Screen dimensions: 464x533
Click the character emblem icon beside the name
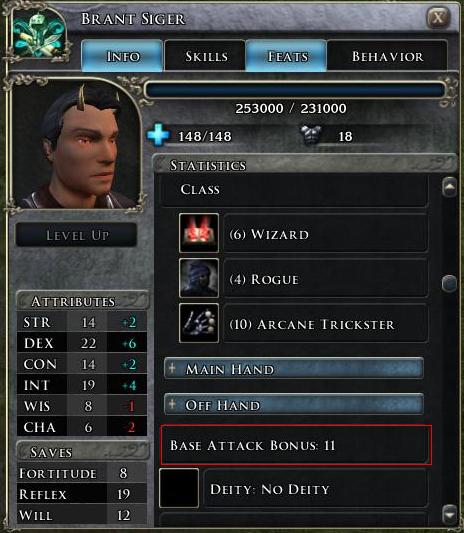38,34
